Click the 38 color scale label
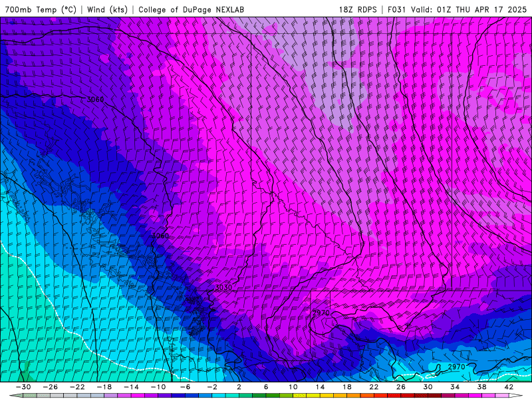Viewport: 532px width, 399px height. (481, 387)
